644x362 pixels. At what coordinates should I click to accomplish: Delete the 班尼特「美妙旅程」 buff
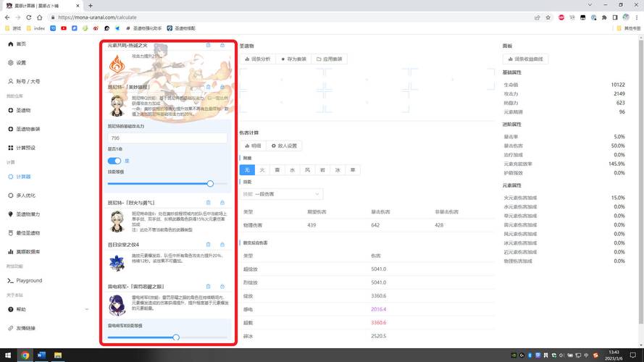click(x=208, y=87)
